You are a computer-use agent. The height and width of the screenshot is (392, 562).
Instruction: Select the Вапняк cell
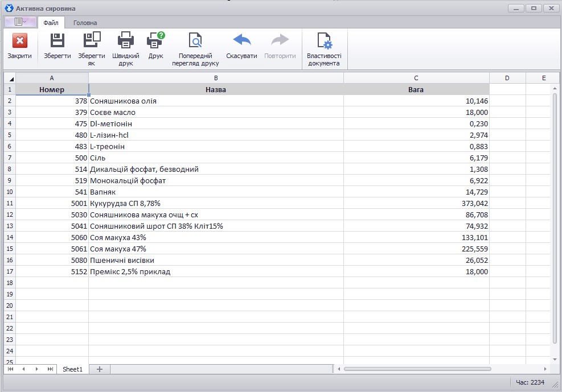coord(216,192)
